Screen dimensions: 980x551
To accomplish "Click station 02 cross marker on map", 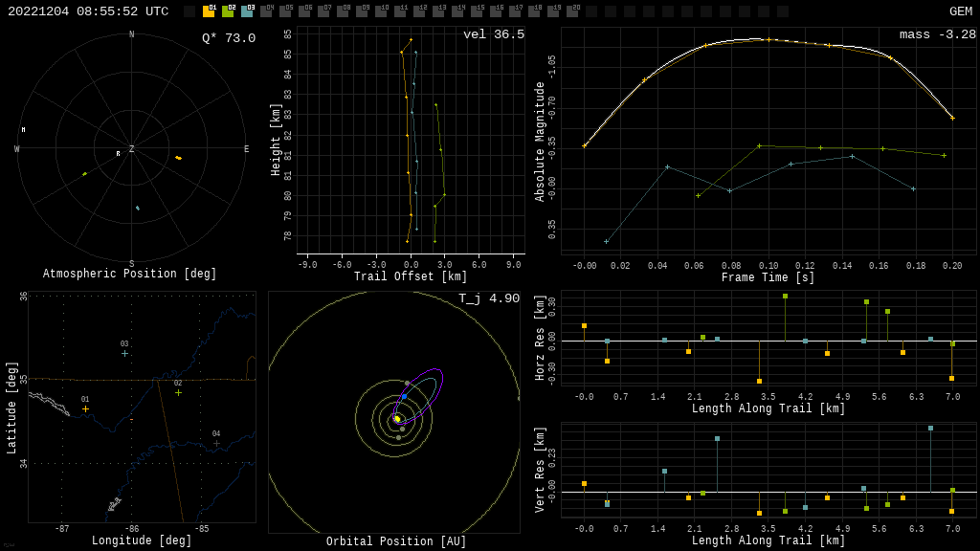I will pos(178,392).
